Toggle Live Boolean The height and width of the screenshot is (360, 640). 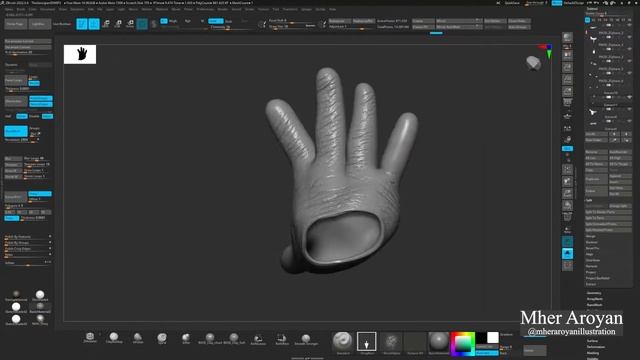62,24
